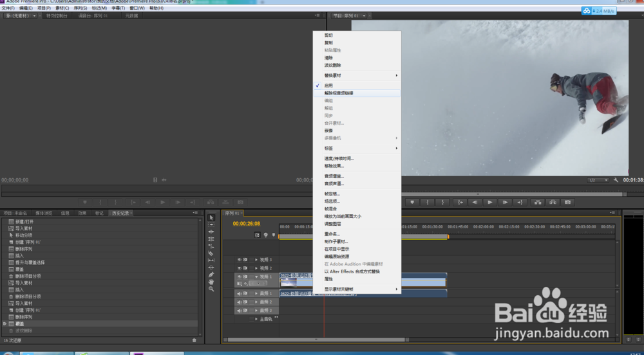Mute the 音频 2 track speaker
Image resolution: width=644 pixels, height=355 pixels.
click(x=240, y=302)
